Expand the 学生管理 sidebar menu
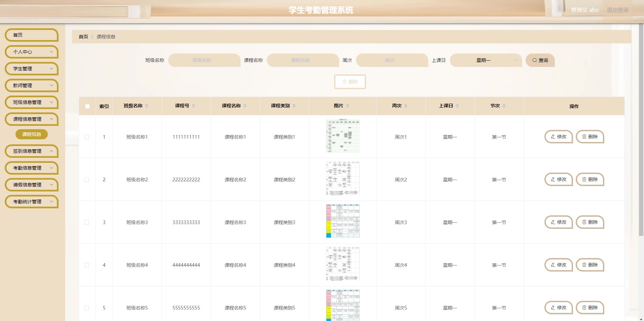Screen dimensions: 644x321 32,69
